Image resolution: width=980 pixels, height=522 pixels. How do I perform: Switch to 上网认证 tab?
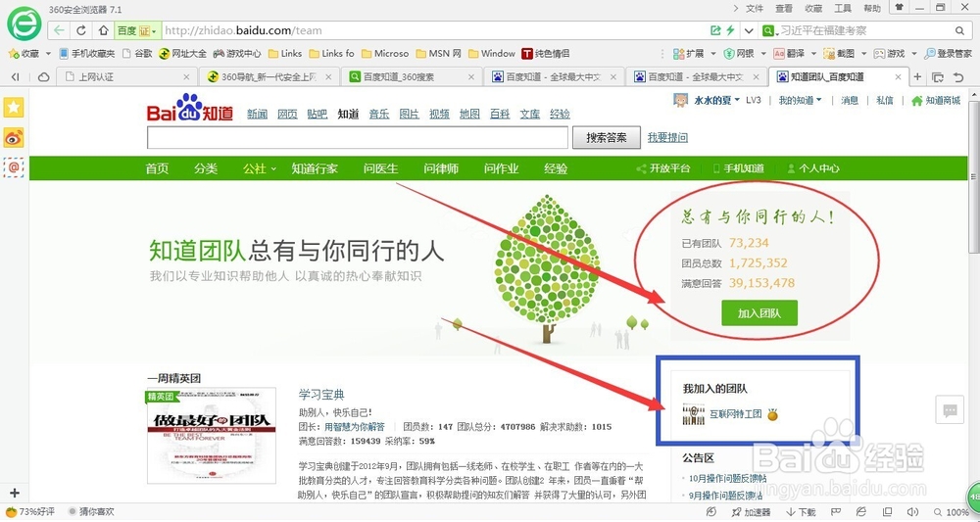[x=126, y=76]
